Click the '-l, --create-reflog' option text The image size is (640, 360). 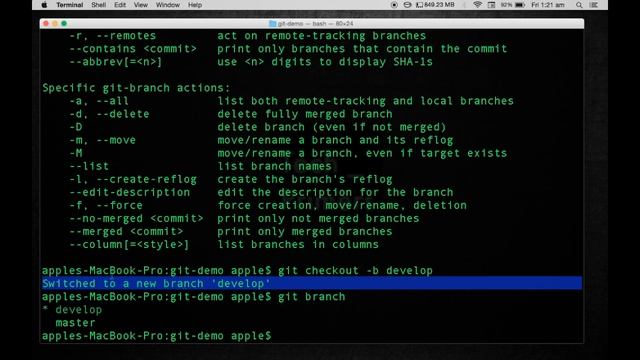coord(133,180)
